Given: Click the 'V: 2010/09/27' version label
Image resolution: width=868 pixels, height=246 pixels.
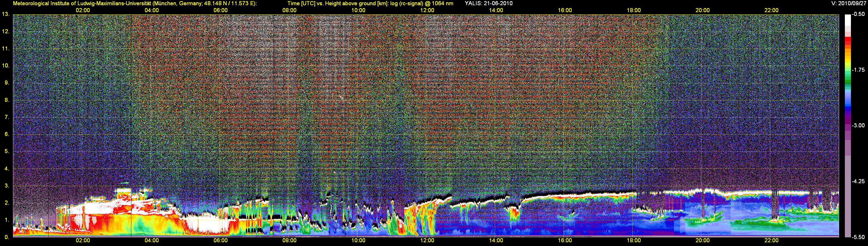Looking at the screenshot, I should point(848,3).
